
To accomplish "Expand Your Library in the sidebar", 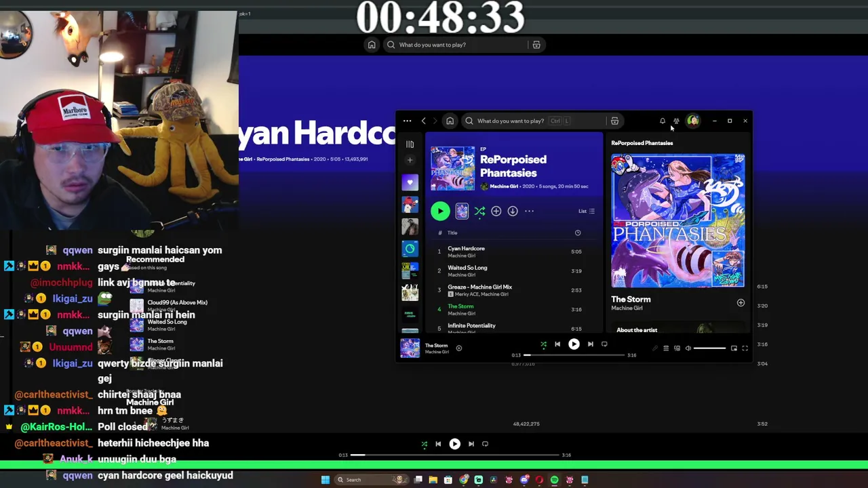I will pos(410,144).
